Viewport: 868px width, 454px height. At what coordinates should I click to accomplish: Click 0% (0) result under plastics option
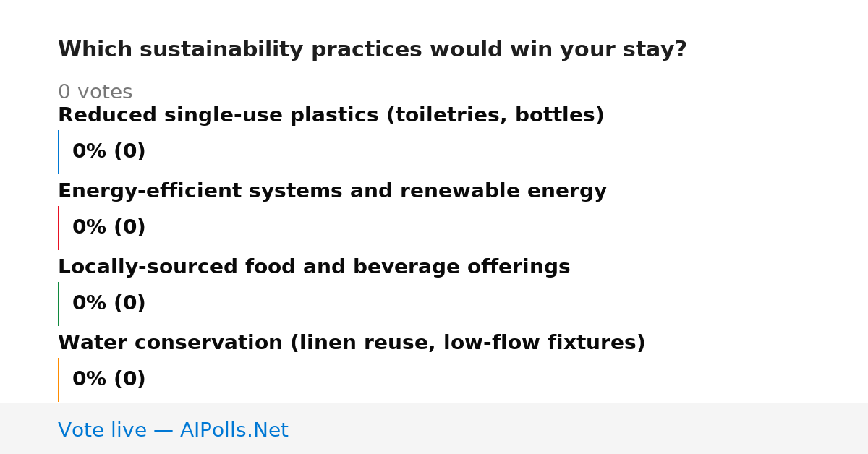(109, 152)
